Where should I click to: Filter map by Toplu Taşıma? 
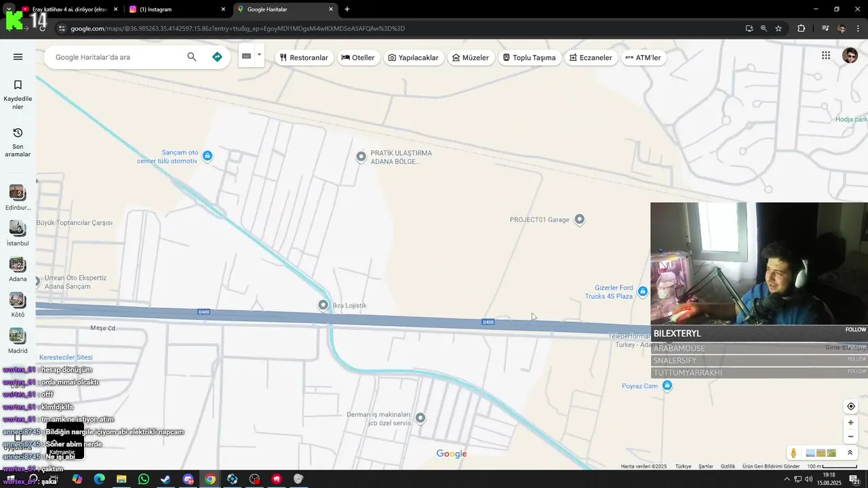[x=529, y=58]
